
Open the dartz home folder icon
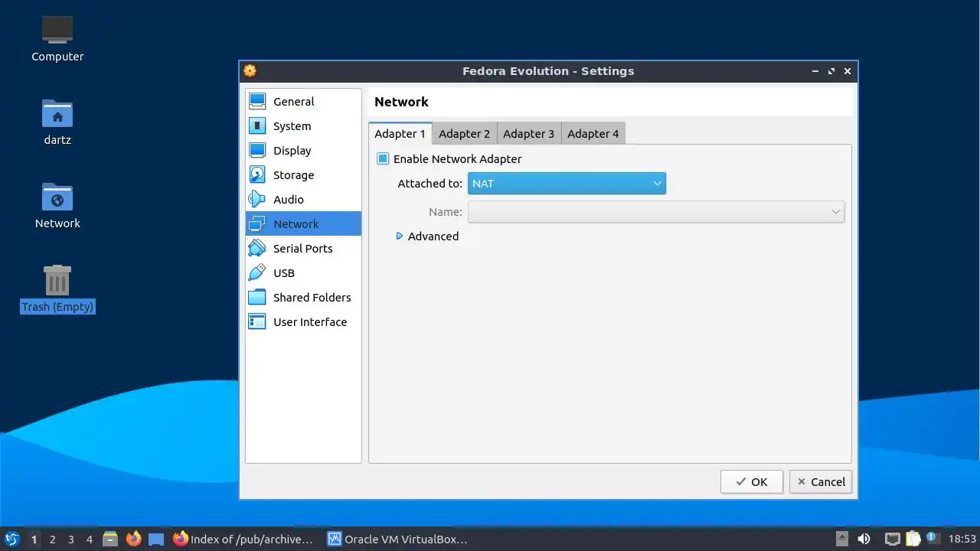click(x=57, y=122)
